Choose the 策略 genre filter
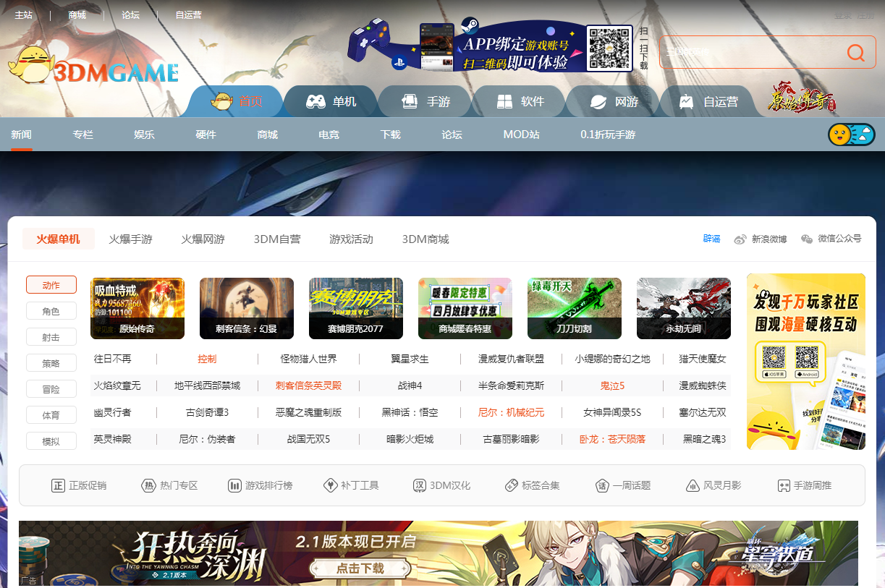The width and height of the screenshot is (885, 588). 51,363
